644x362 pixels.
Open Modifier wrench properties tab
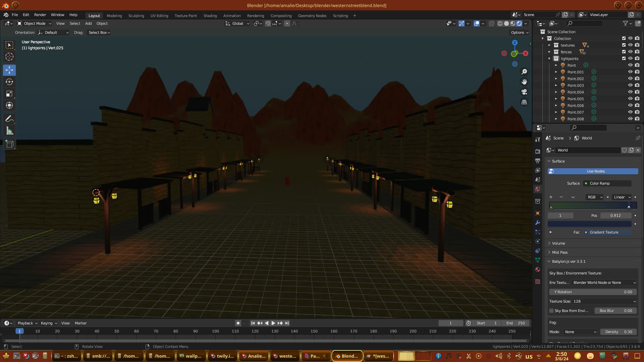pyautogui.click(x=538, y=223)
